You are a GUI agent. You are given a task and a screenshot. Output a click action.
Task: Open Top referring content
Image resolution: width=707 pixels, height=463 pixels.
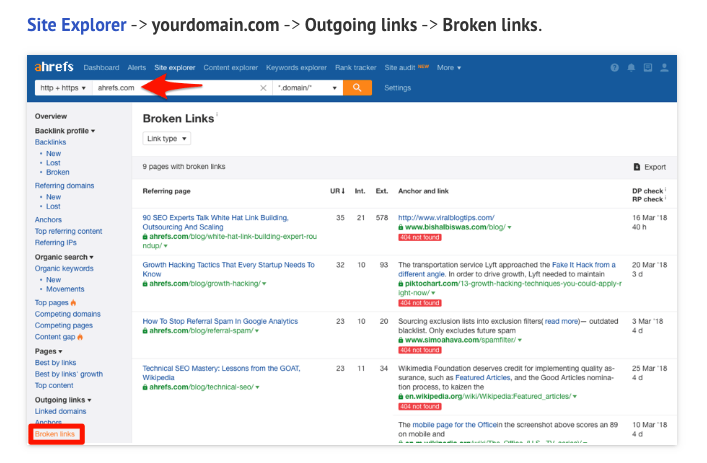(x=69, y=231)
